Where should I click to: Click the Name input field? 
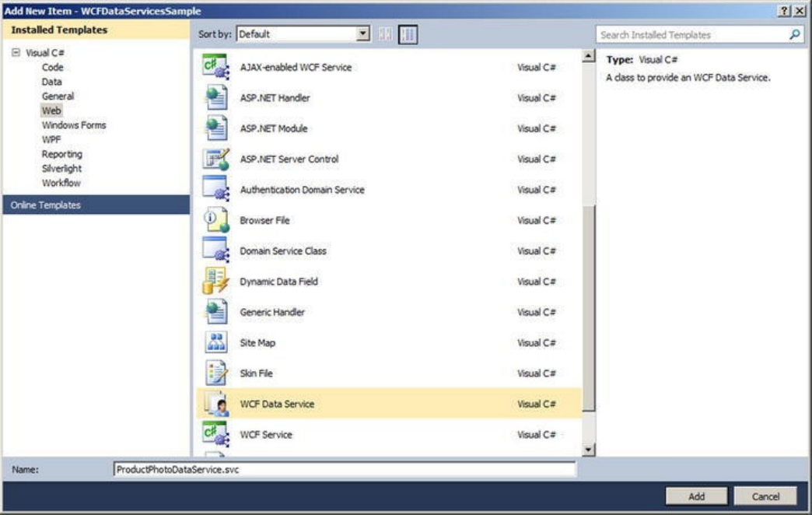point(345,469)
